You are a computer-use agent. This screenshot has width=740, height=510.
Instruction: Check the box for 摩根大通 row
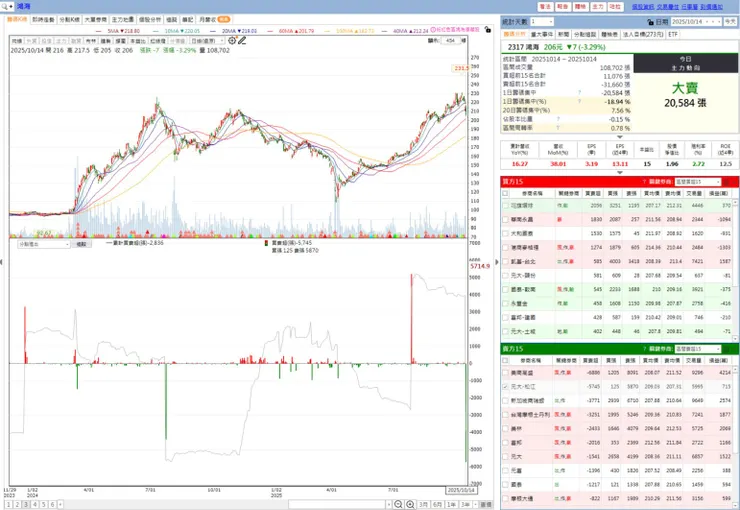[505, 498]
